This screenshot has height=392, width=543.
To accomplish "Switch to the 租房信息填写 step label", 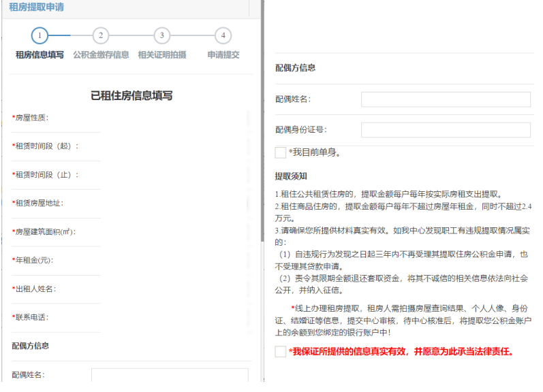I will point(40,55).
